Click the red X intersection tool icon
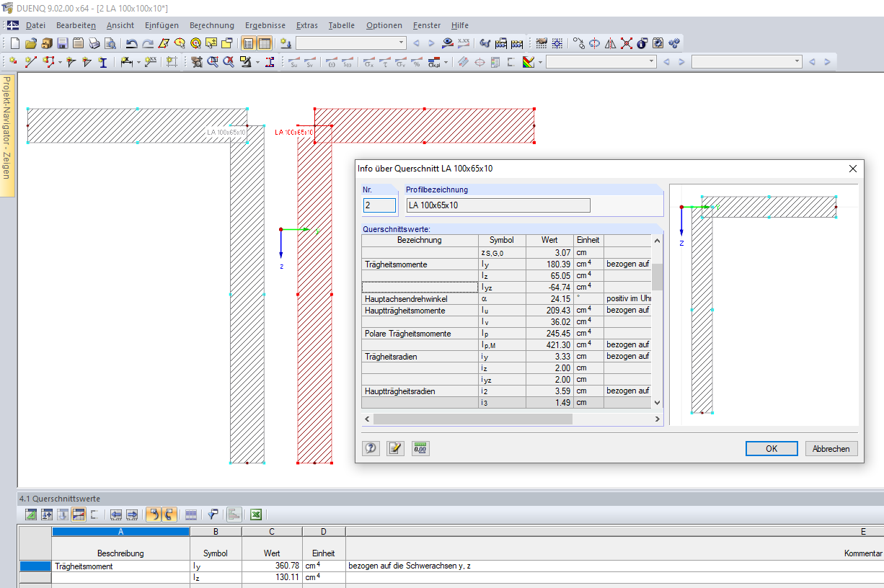This screenshot has height=588, width=884. coord(626,43)
